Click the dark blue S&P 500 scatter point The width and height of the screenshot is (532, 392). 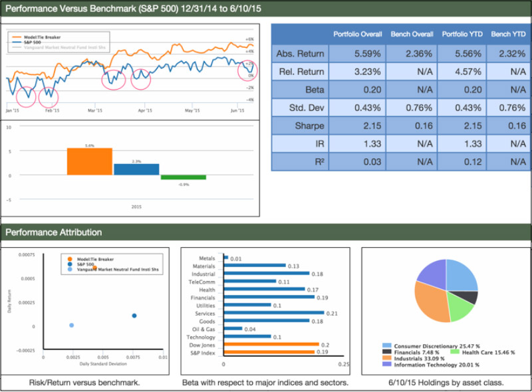[134, 316]
